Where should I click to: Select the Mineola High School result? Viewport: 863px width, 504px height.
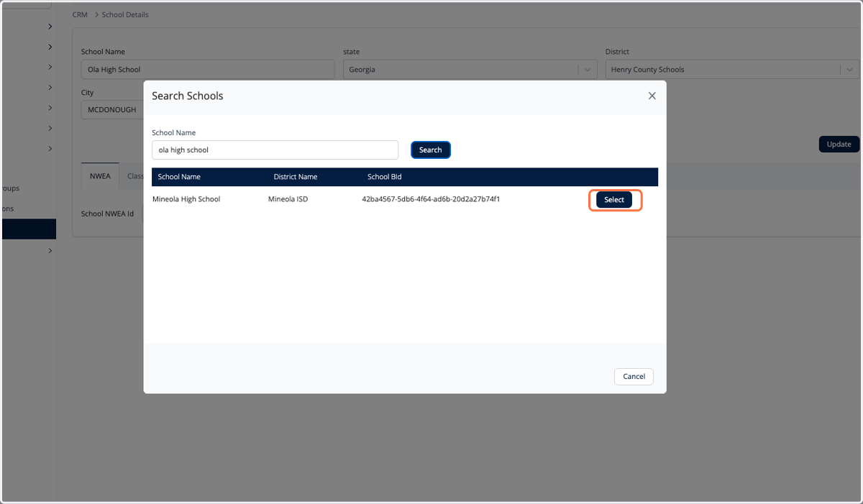pos(614,200)
